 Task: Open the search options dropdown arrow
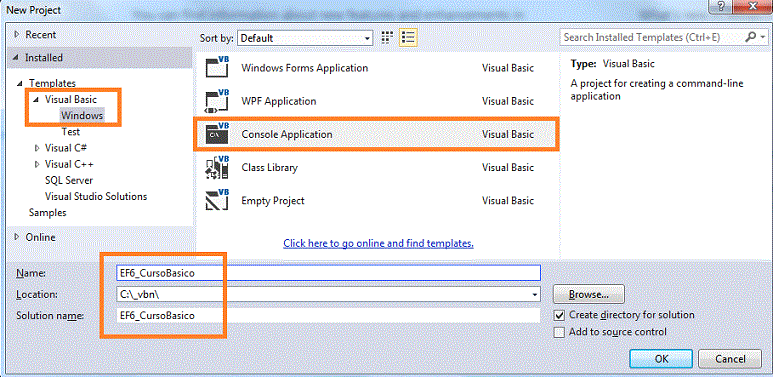pyautogui.click(x=763, y=37)
